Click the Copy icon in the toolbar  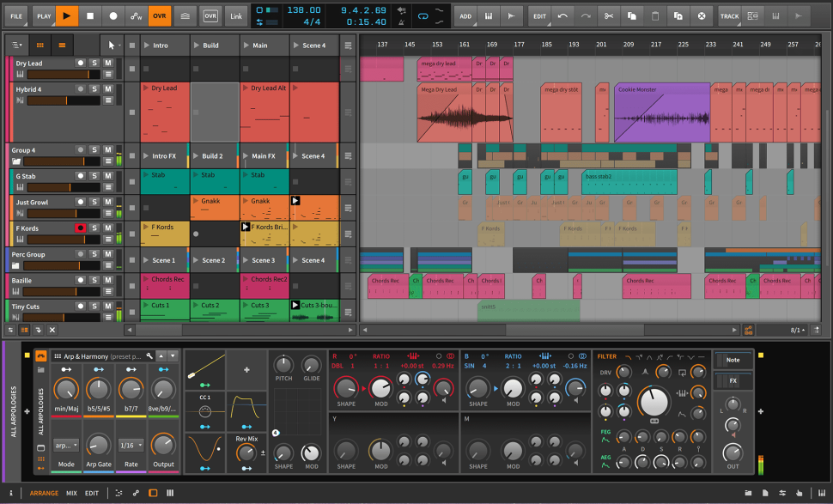pyautogui.click(x=632, y=16)
